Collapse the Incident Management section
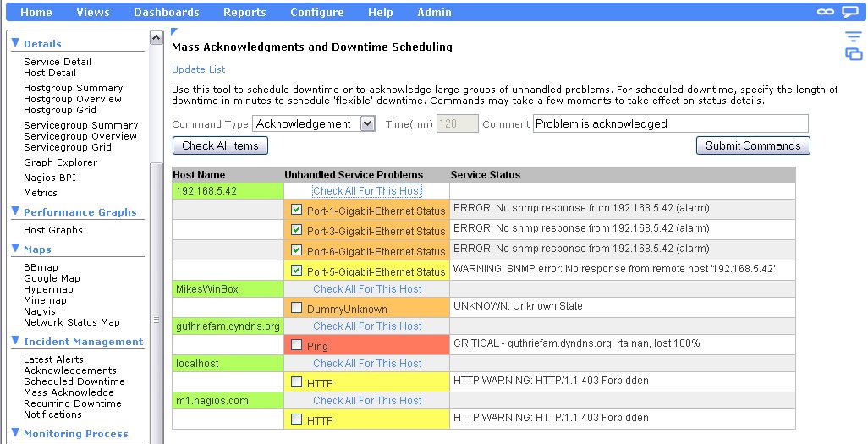The image size is (868, 444). pyautogui.click(x=15, y=341)
